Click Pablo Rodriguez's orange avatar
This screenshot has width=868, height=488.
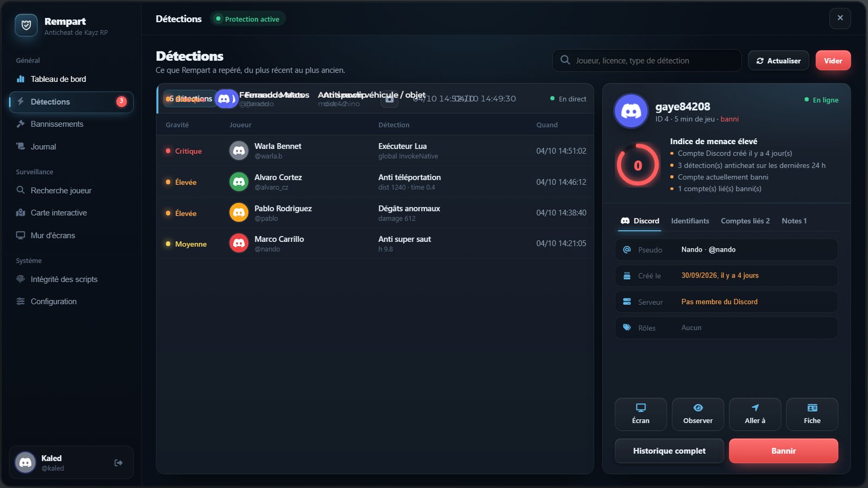[239, 213]
